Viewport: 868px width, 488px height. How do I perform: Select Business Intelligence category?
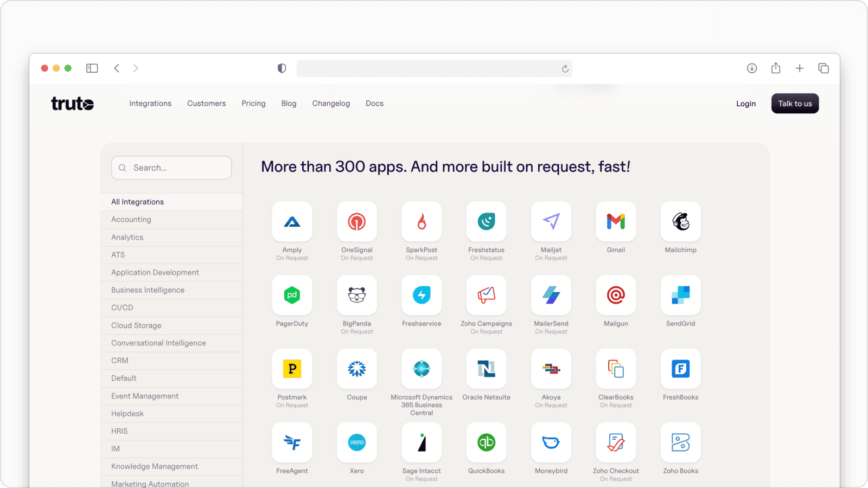171,290
